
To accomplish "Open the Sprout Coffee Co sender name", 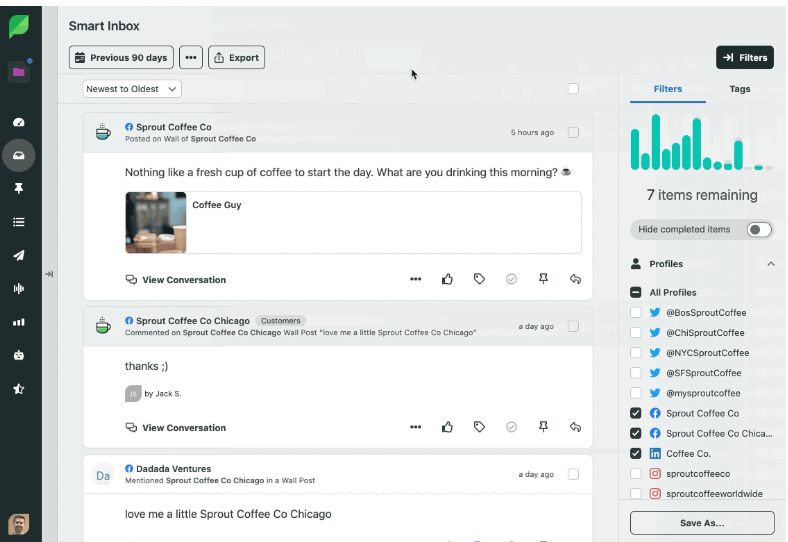I will (x=174, y=127).
